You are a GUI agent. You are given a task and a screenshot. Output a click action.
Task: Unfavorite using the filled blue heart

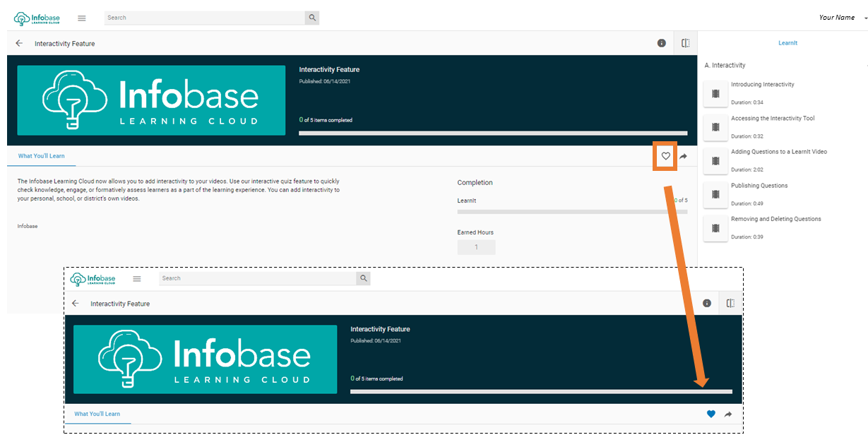[x=711, y=414]
